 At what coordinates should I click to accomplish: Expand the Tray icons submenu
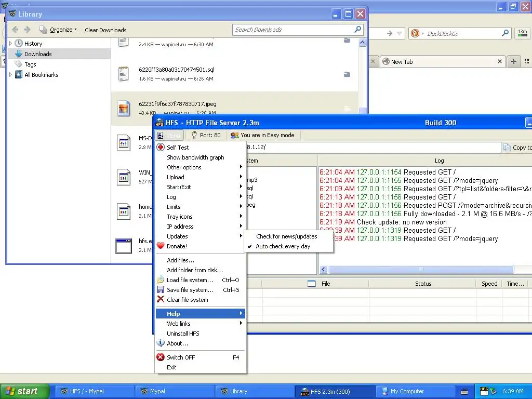tap(201, 216)
